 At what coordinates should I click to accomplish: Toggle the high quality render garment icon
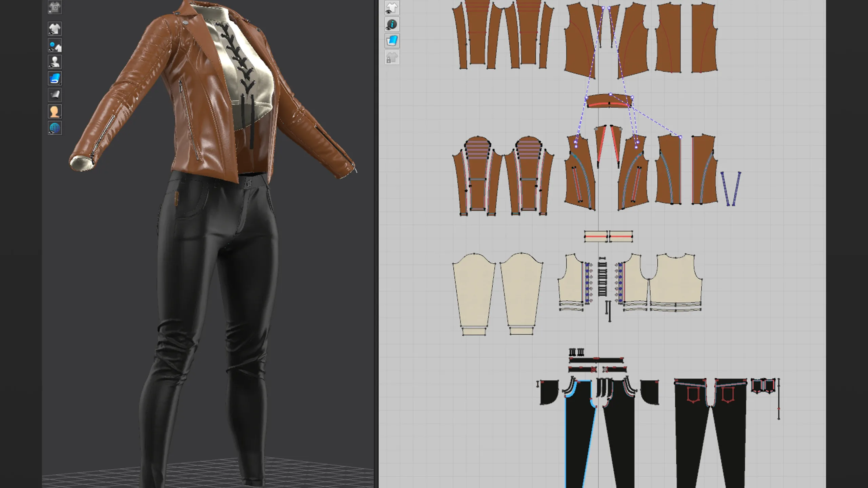55,7
